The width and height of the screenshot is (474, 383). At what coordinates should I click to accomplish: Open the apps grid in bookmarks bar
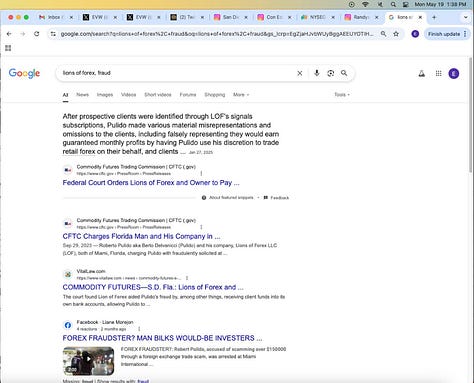tap(8, 48)
